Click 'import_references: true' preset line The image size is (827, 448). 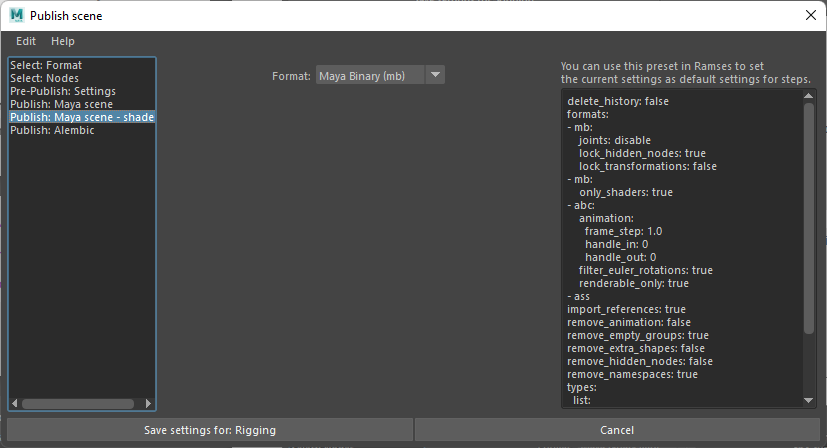(x=626, y=309)
